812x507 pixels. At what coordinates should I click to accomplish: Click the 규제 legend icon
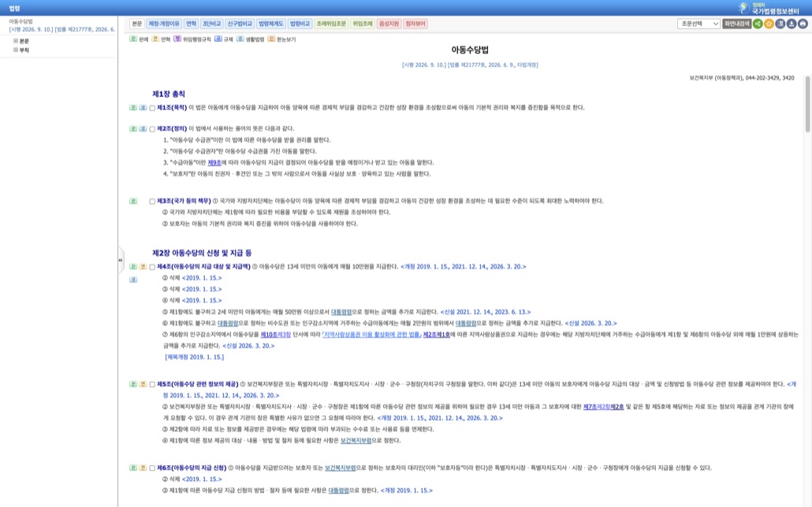(218, 39)
